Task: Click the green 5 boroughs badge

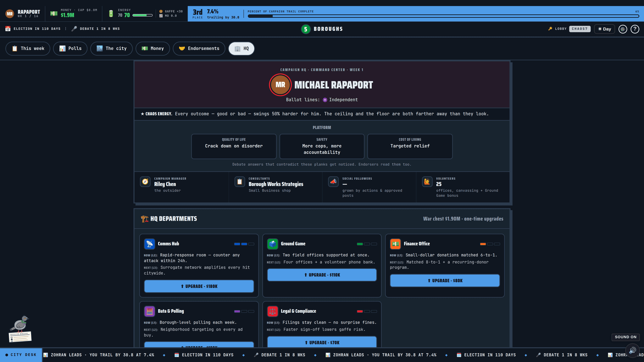Action: click(306, 29)
